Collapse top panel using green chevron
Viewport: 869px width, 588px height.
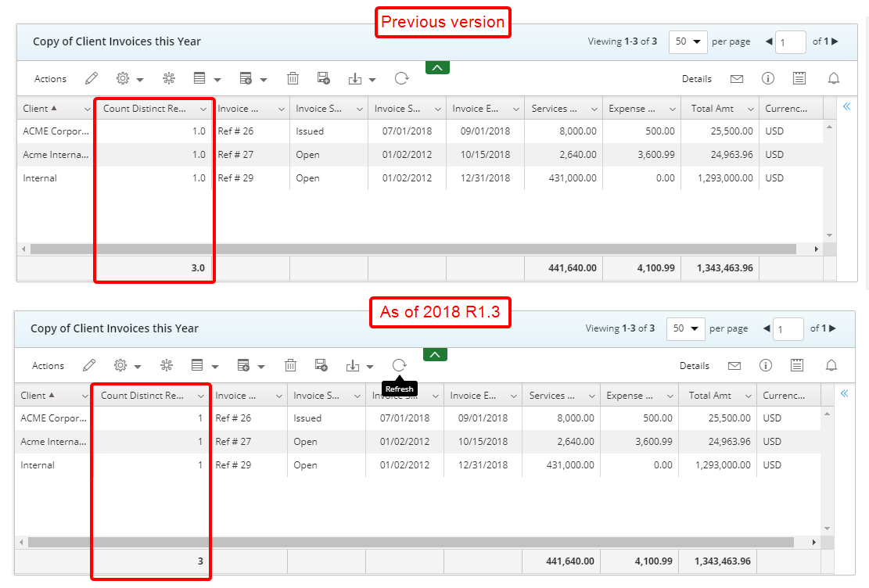click(437, 67)
